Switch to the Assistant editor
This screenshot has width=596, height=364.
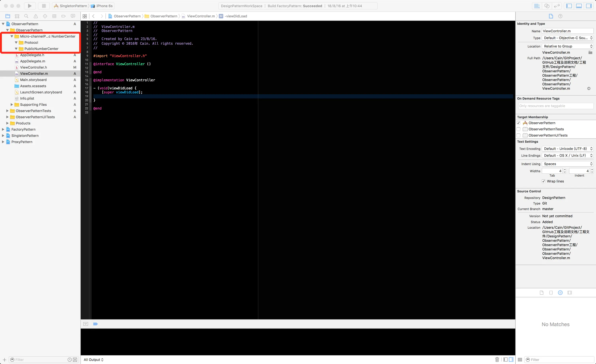547,6
